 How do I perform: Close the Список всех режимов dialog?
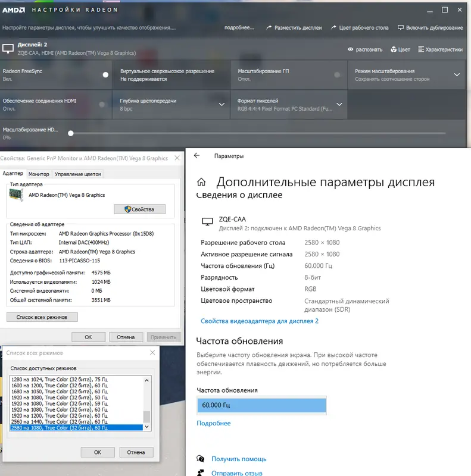152,352
